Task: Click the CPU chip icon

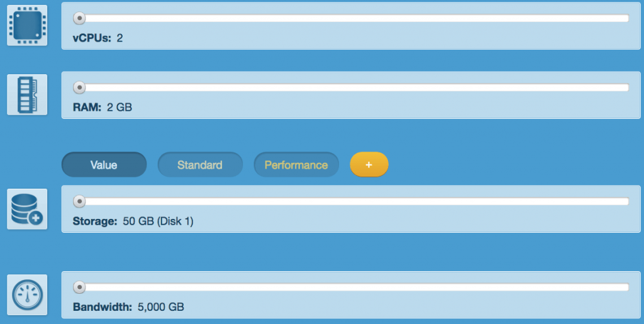Action: (x=27, y=25)
